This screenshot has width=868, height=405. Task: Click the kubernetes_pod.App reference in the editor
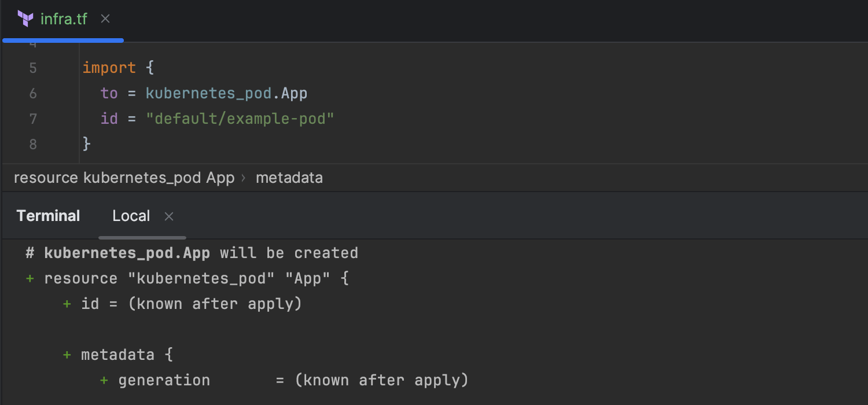226,94
